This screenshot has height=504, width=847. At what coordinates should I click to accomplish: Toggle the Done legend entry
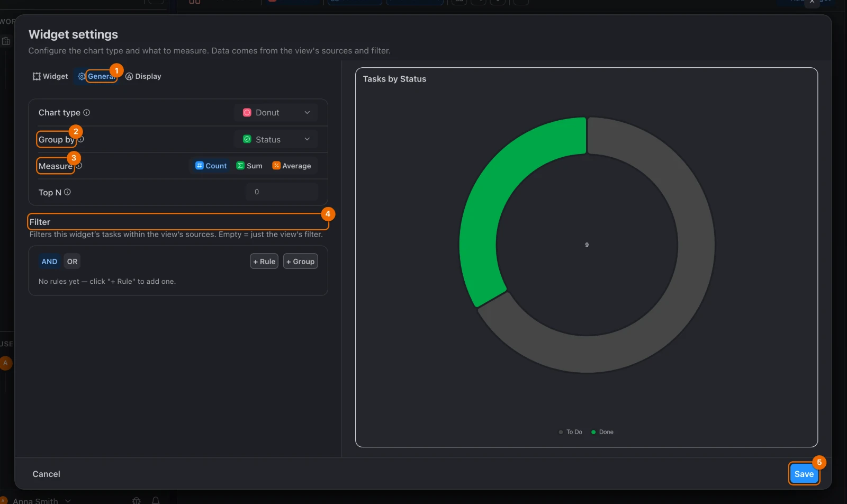[602, 432]
